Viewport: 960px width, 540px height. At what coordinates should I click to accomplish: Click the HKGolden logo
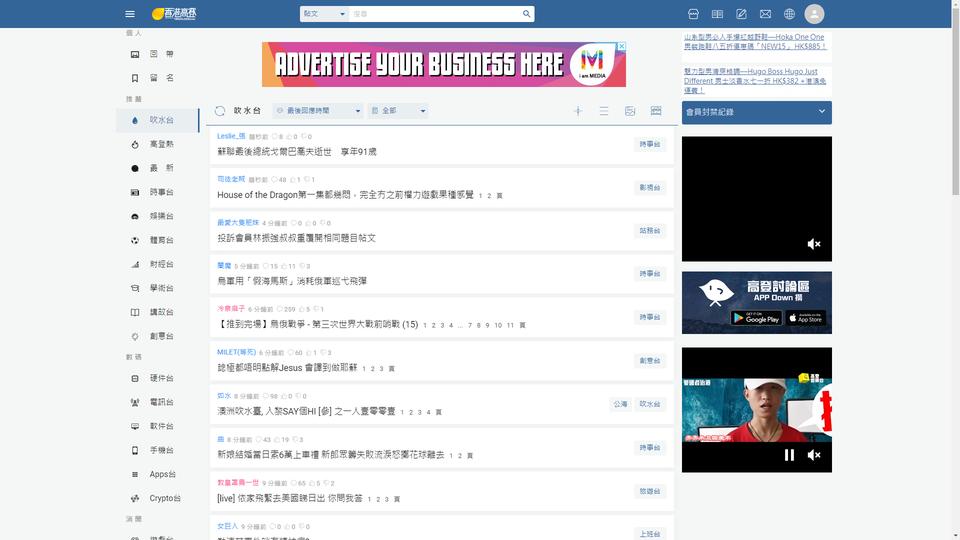pyautogui.click(x=174, y=13)
